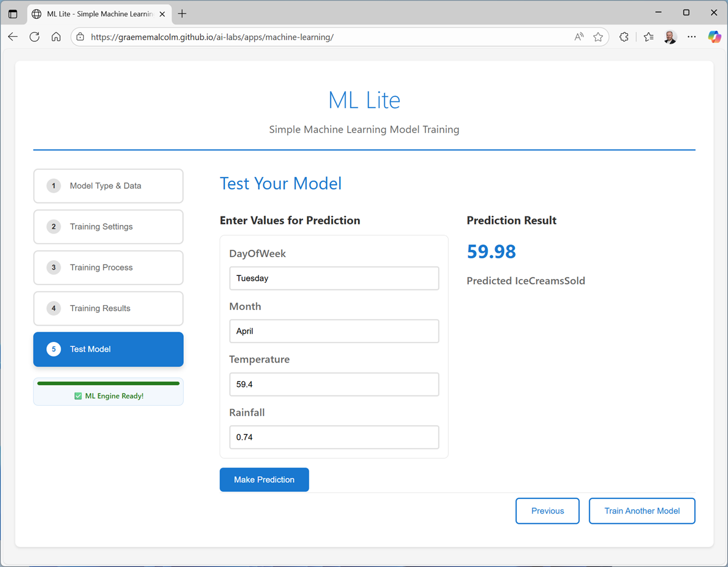Open the browser Settings ellipsis menu
Screen dimensions: 728x567
(692, 36)
